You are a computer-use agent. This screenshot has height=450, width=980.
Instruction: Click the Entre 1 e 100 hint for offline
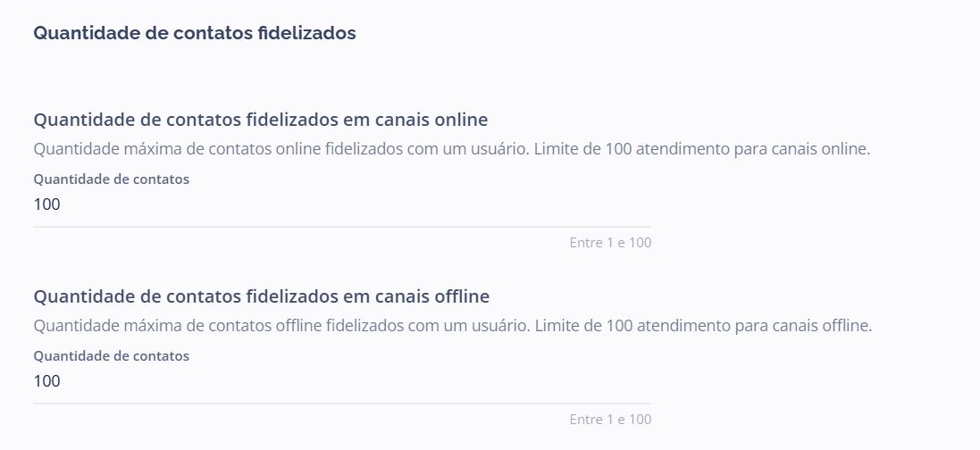pos(610,420)
